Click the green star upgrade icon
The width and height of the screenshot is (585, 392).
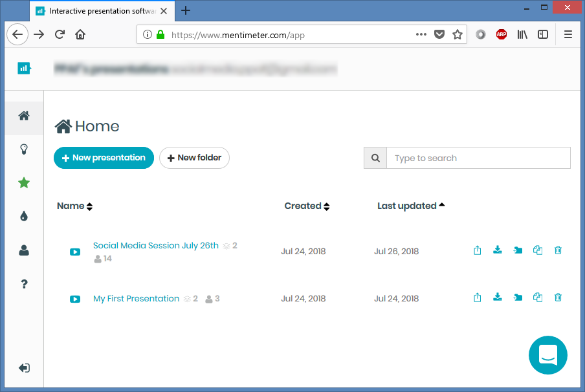tap(24, 183)
